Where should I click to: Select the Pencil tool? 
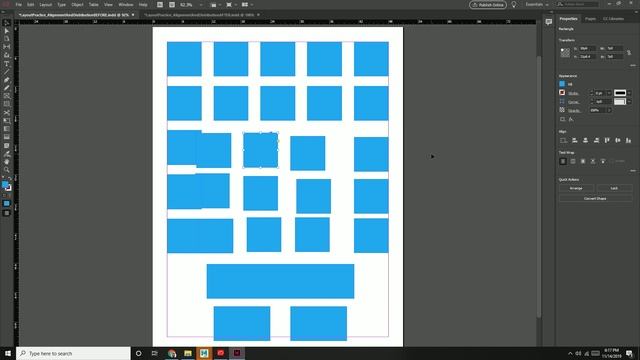7,88
